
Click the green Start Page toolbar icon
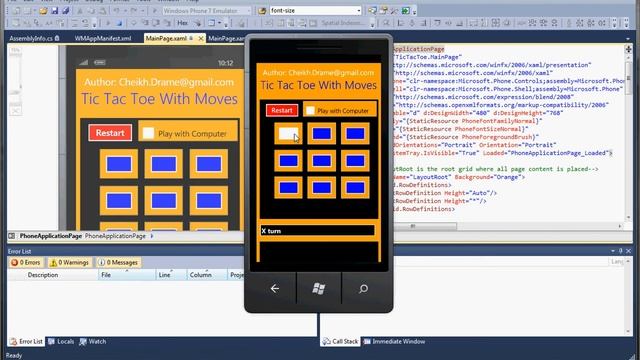[405, 11]
